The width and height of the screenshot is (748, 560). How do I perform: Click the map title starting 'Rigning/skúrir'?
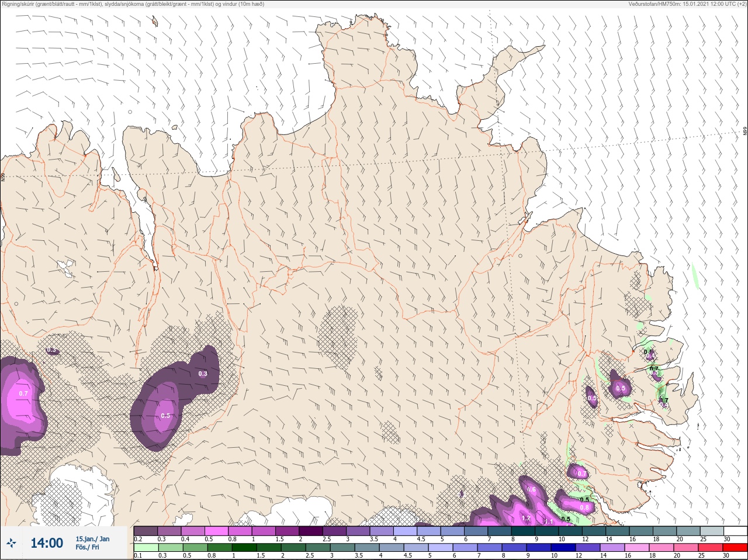133,4
